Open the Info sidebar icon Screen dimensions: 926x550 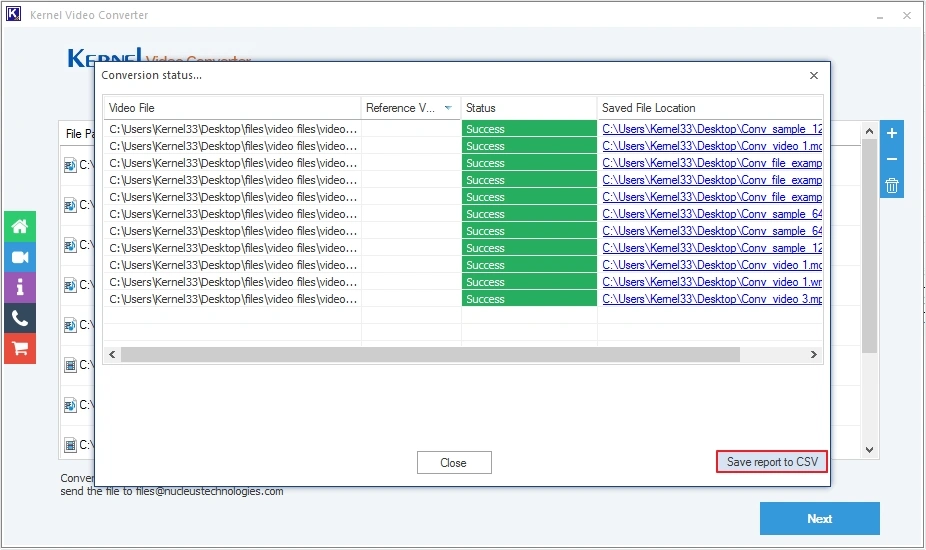click(20, 288)
